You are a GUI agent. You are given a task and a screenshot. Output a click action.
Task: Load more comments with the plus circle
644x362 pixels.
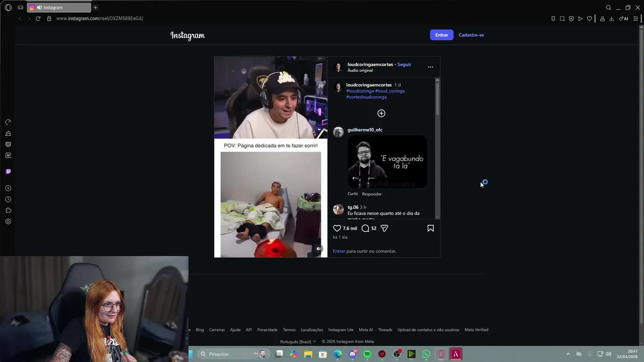tap(381, 113)
